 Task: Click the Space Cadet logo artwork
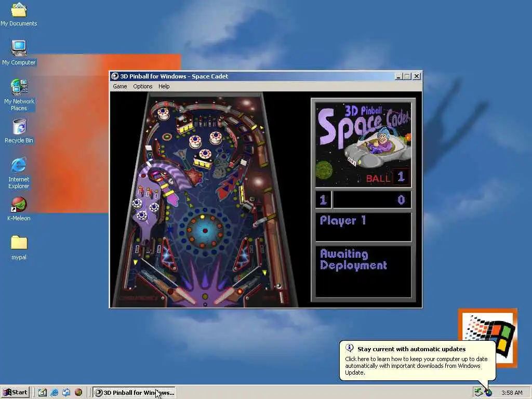coord(363,145)
